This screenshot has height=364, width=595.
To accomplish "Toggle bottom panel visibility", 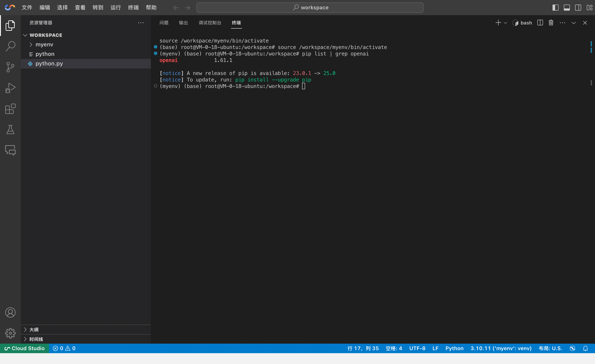I will (x=567, y=8).
